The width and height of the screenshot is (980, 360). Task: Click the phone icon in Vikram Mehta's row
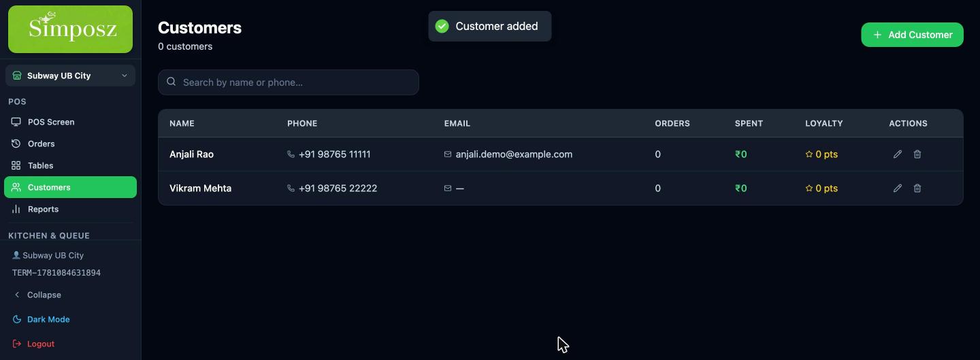coord(291,189)
